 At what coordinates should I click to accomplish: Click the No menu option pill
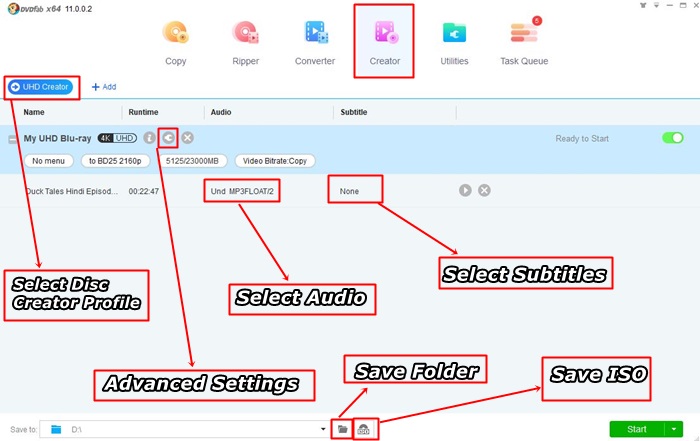49,161
